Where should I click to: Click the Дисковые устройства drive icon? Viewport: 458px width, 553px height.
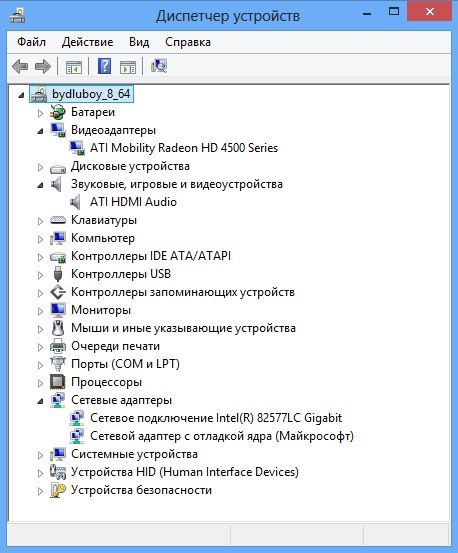pos(58,168)
